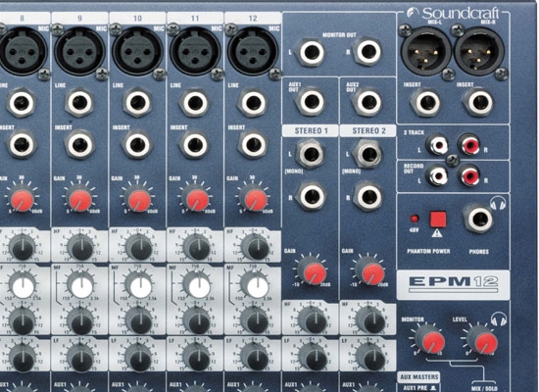The width and height of the screenshot is (539, 392).
Task: Adjust the channel 10 HF EQ knob
Action: pyautogui.click(x=138, y=247)
